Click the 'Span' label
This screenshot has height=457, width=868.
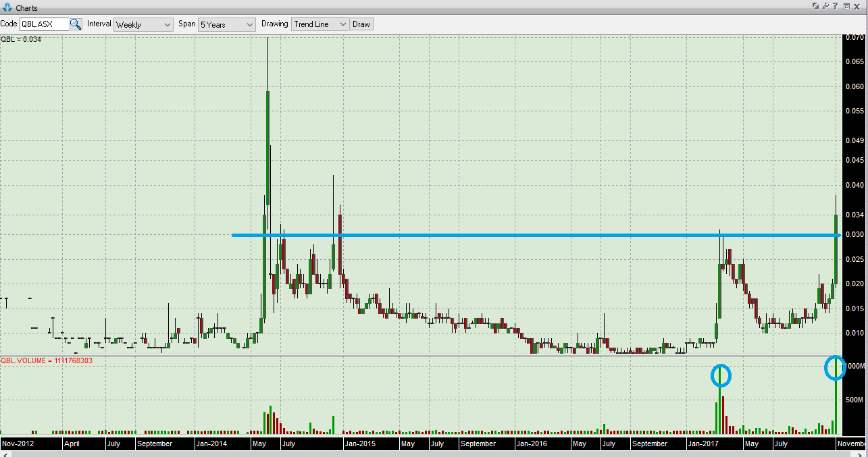pyautogui.click(x=186, y=24)
